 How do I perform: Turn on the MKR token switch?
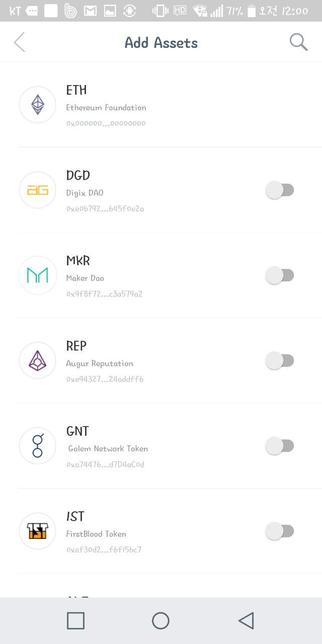pyautogui.click(x=281, y=275)
